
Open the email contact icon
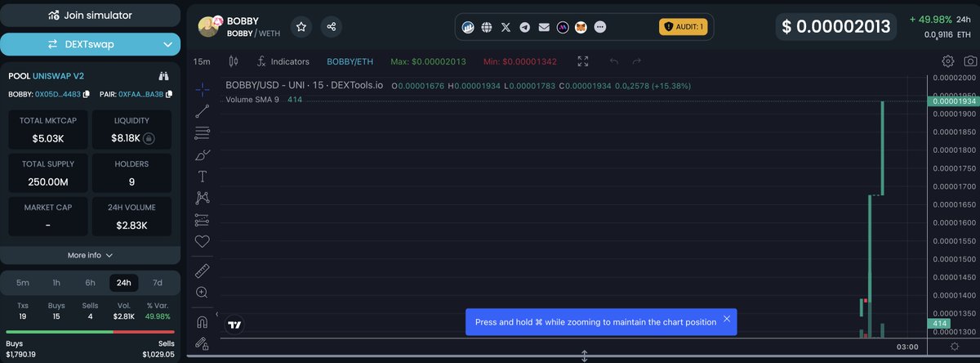pyautogui.click(x=544, y=27)
